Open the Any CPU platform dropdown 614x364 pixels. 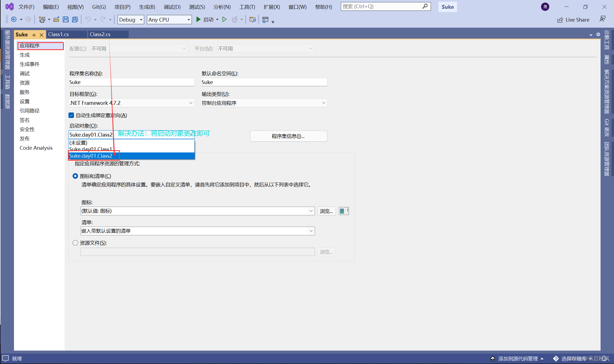click(x=169, y=19)
